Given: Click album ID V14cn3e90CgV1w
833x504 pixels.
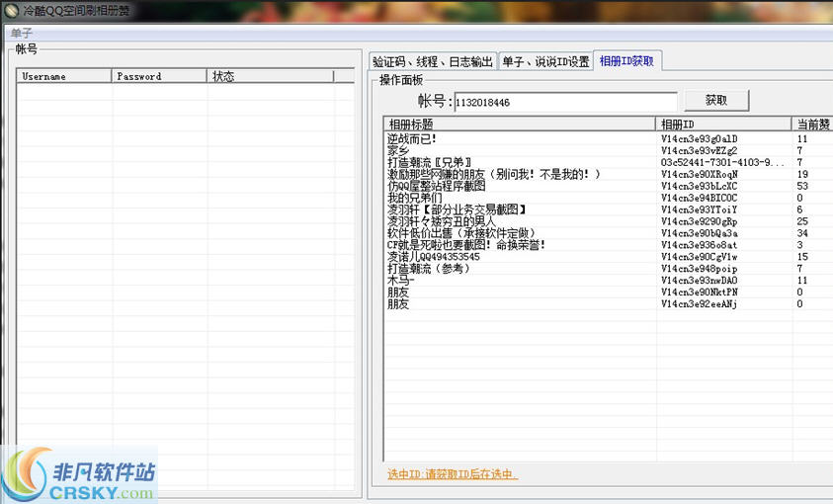Looking at the screenshot, I should [700, 257].
